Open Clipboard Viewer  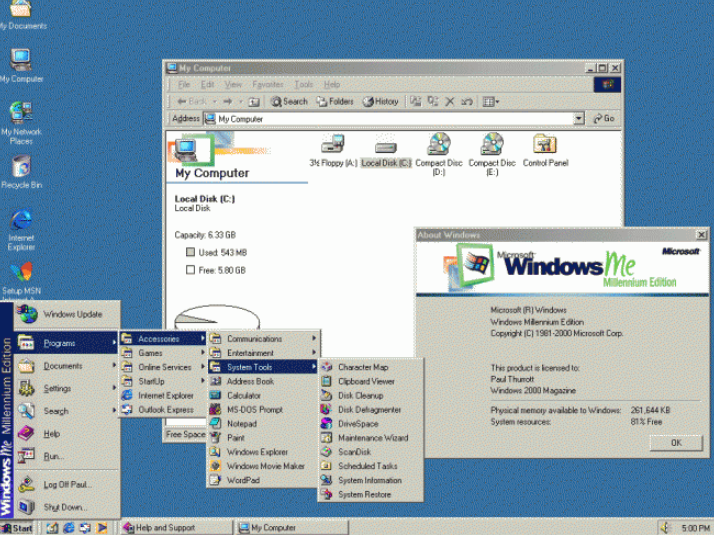371,381
